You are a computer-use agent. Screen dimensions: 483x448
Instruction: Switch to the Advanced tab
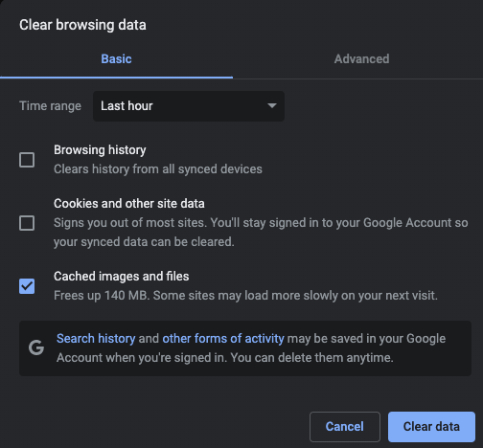tap(361, 59)
